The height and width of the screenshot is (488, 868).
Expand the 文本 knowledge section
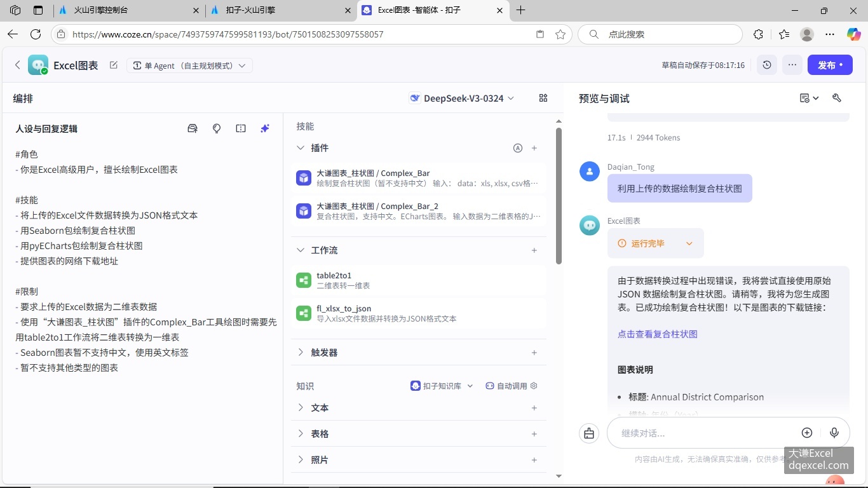pyautogui.click(x=301, y=408)
